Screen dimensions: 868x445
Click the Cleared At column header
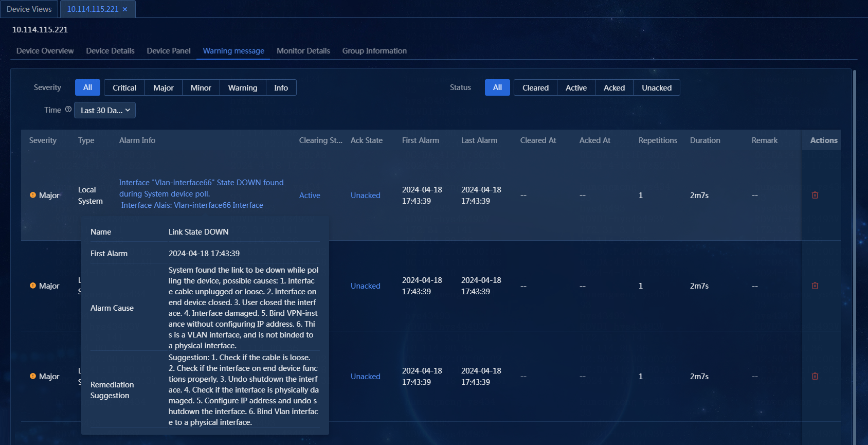pyautogui.click(x=538, y=140)
